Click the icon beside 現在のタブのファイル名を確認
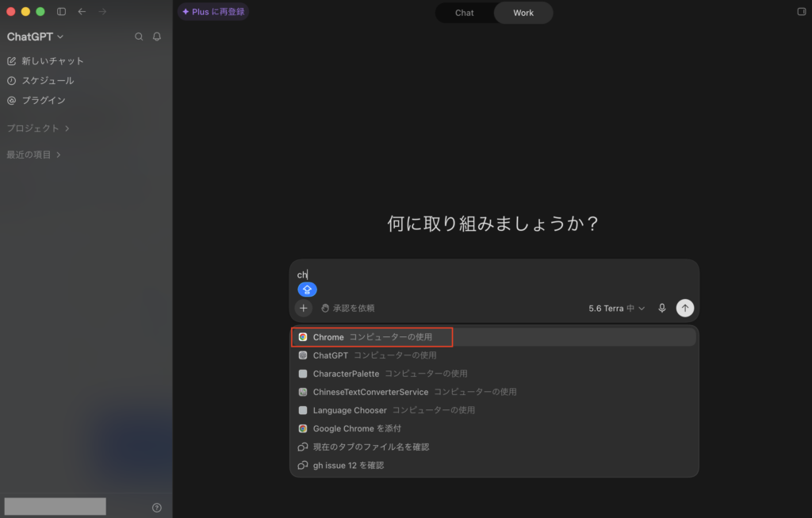The width and height of the screenshot is (812, 518). [x=303, y=447]
